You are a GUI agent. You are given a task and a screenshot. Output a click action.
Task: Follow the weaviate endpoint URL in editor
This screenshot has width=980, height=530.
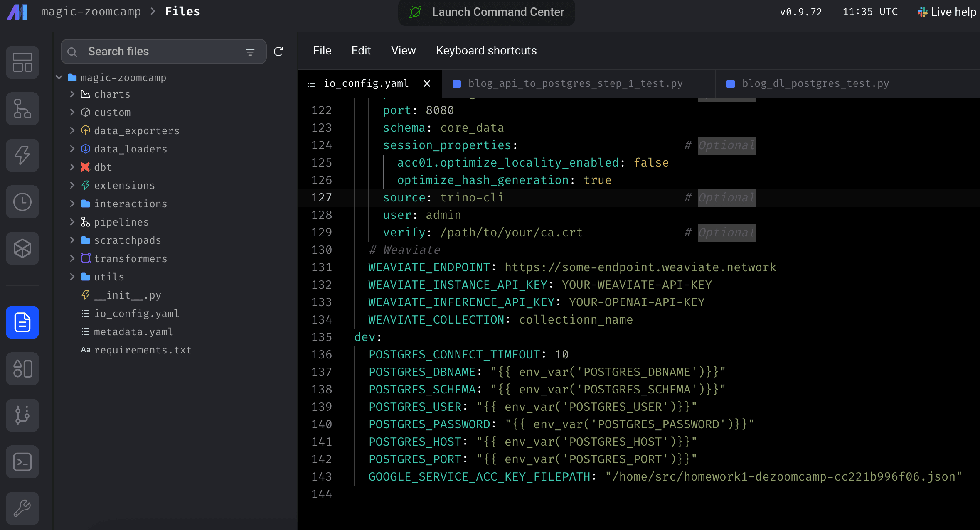[640, 267]
